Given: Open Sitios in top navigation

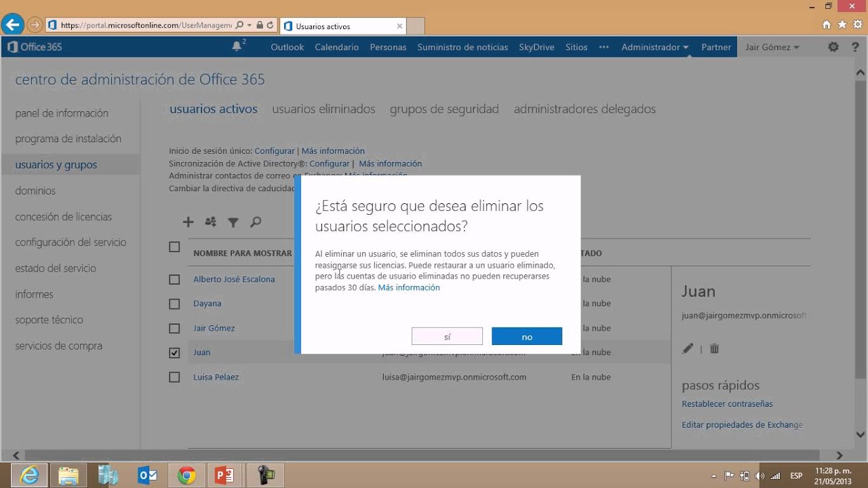Looking at the screenshot, I should (576, 47).
